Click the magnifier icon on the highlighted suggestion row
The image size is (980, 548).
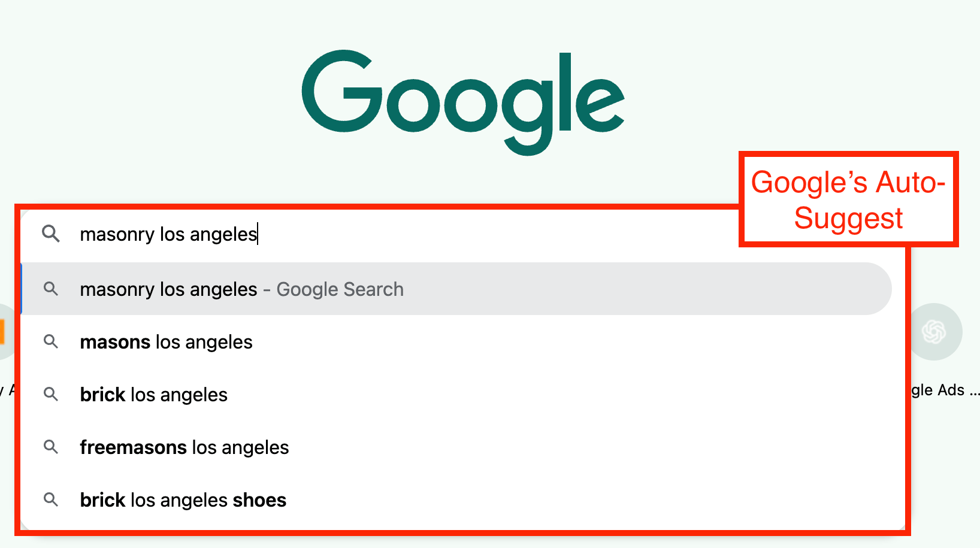click(x=52, y=289)
